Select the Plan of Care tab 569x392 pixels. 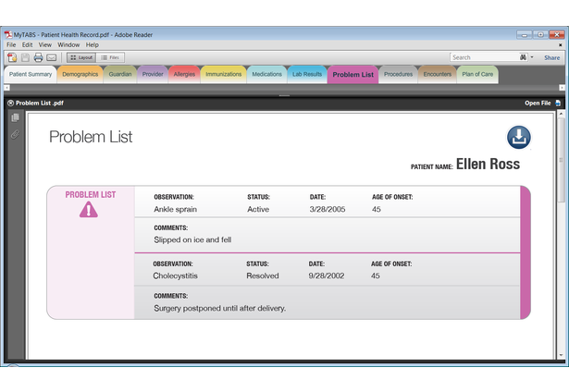pyautogui.click(x=477, y=74)
